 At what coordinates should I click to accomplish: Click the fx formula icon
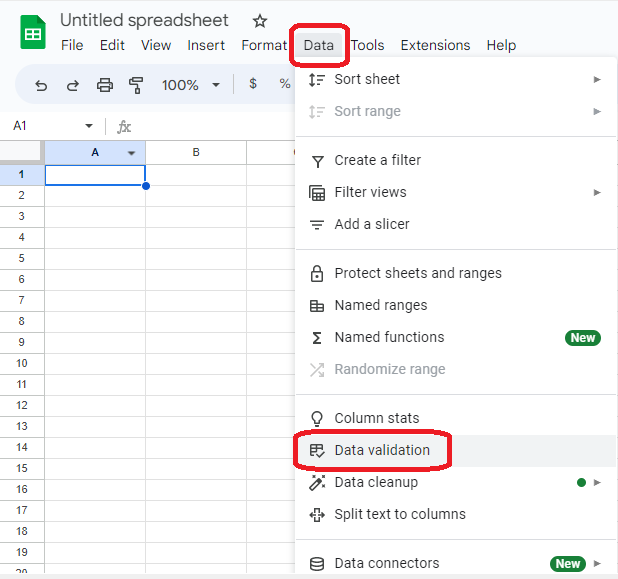(124, 127)
